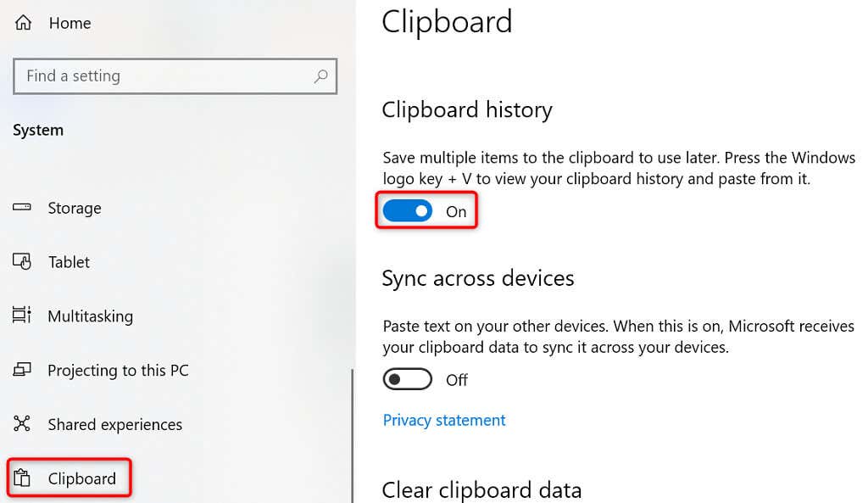Image resolution: width=868 pixels, height=503 pixels.
Task: Open the Privacy statement link
Action: (x=444, y=421)
